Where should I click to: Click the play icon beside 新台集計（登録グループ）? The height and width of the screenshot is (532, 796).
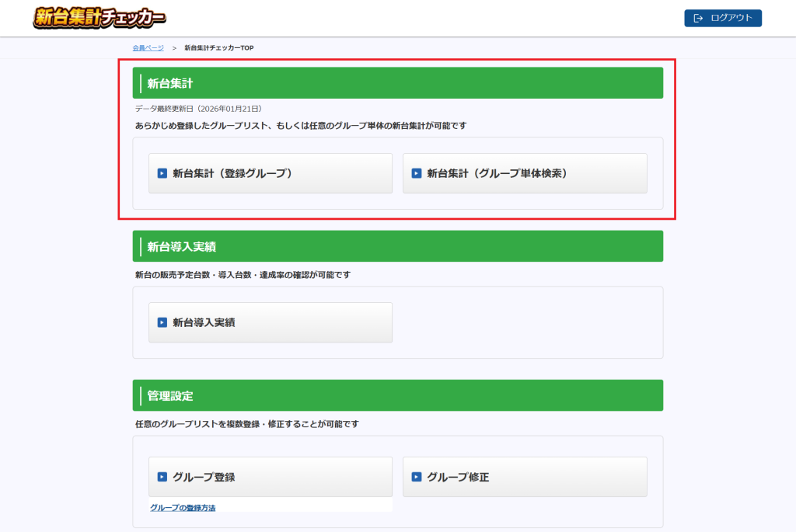pyautogui.click(x=162, y=173)
